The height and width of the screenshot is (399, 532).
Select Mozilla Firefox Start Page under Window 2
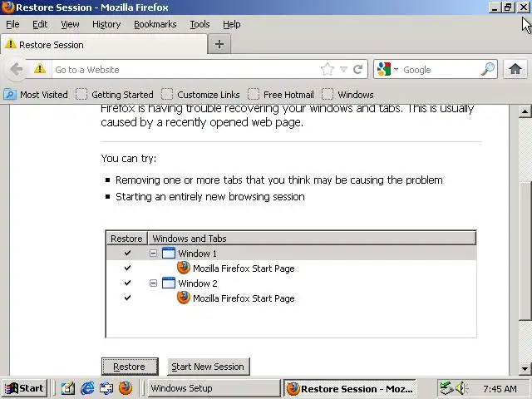click(x=244, y=298)
